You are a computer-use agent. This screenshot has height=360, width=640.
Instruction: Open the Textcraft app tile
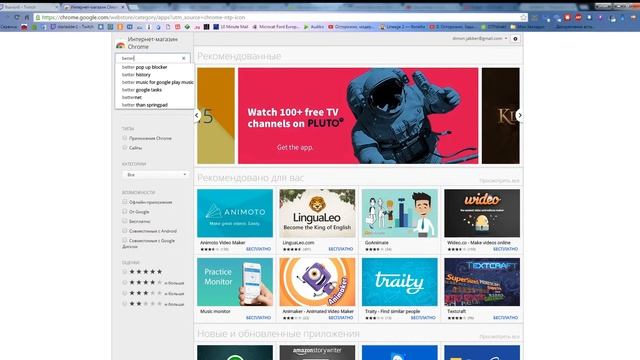click(482, 289)
